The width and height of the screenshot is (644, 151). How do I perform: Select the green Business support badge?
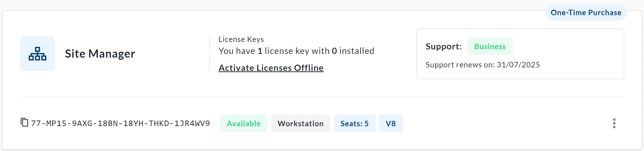pyautogui.click(x=490, y=46)
